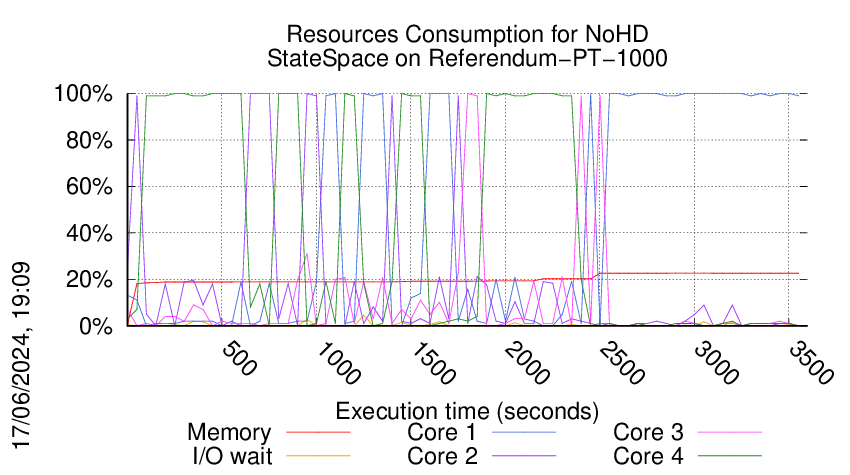
Task: Click the 'Execution time (seconds)' axis title
Action: point(467,411)
